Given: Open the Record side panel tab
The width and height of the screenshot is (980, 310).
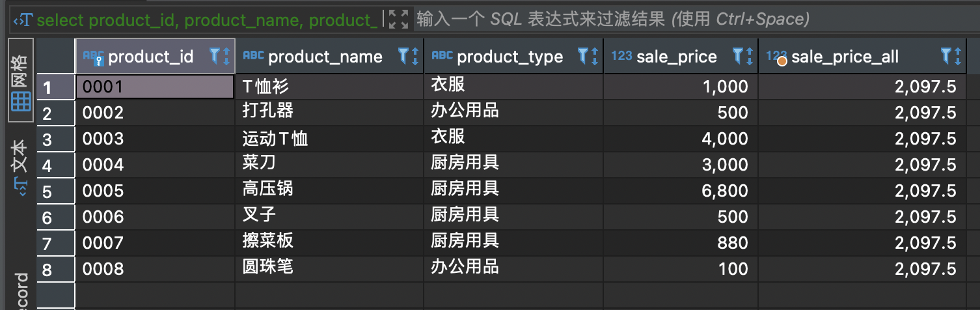Looking at the screenshot, I should coord(20,291).
